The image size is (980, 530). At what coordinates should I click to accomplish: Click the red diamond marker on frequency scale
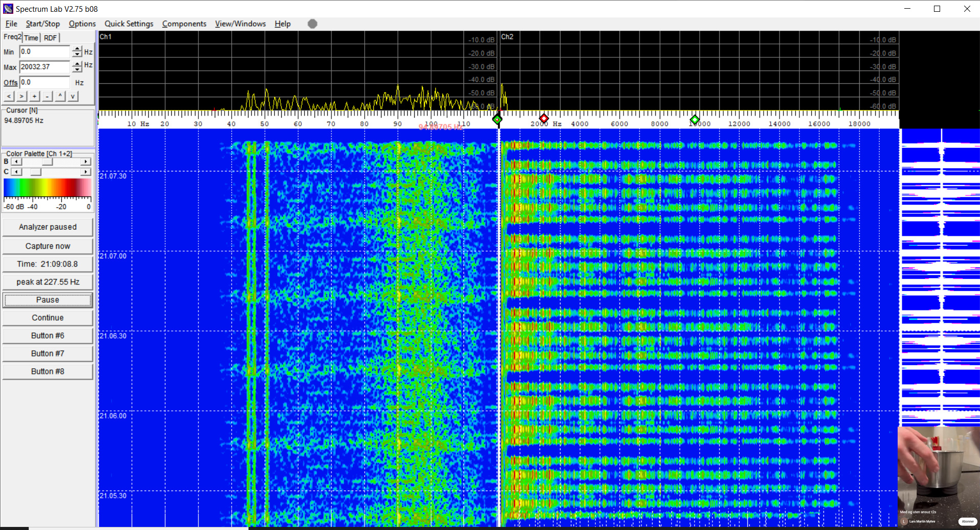[x=544, y=118]
